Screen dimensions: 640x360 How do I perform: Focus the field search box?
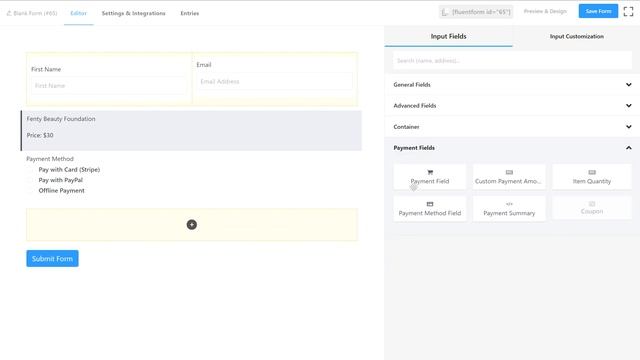click(x=512, y=60)
